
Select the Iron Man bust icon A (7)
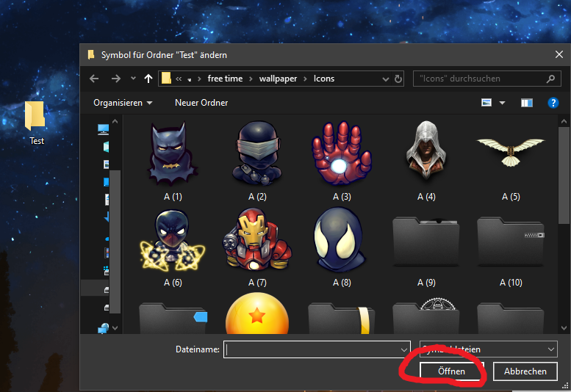coord(257,240)
